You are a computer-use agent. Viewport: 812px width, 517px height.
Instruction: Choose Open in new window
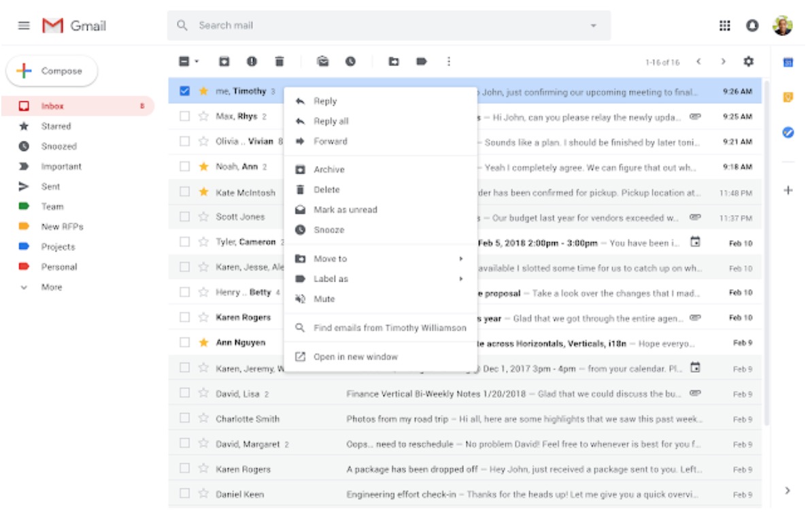[380, 357]
